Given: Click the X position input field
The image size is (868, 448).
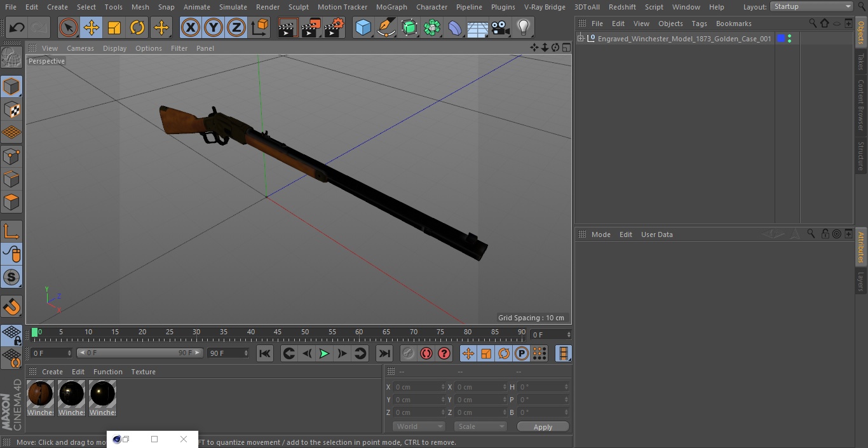Looking at the screenshot, I should coord(419,387).
